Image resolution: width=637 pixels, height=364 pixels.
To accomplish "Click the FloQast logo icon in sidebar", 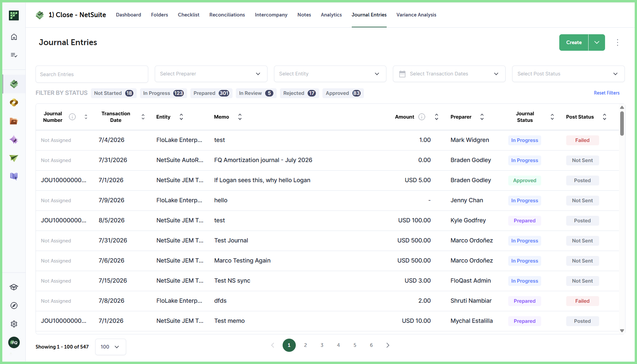I will [x=14, y=15].
